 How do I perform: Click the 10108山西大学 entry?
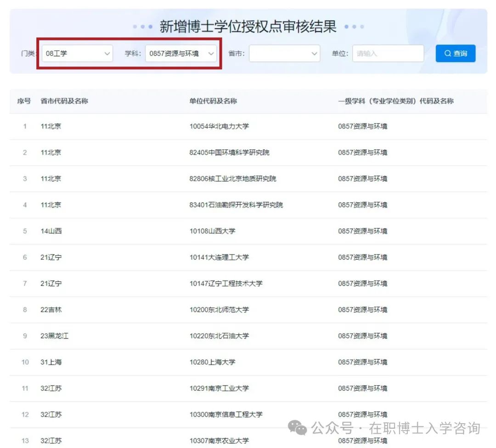[212, 231]
